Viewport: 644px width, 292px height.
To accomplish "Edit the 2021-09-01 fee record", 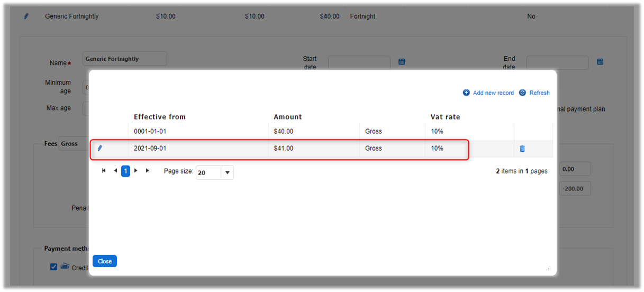I will pyautogui.click(x=100, y=149).
